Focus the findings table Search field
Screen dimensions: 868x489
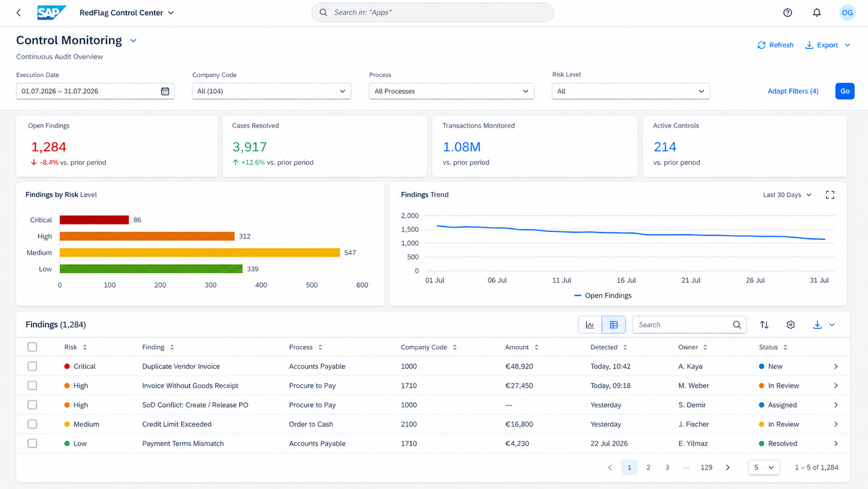tap(689, 325)
